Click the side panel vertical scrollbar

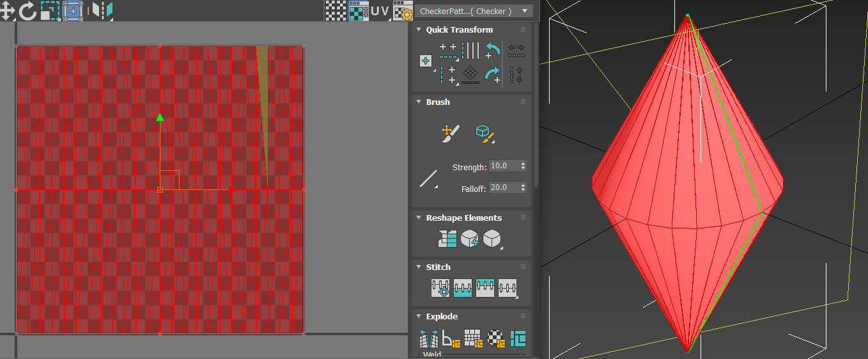point(536,106)
